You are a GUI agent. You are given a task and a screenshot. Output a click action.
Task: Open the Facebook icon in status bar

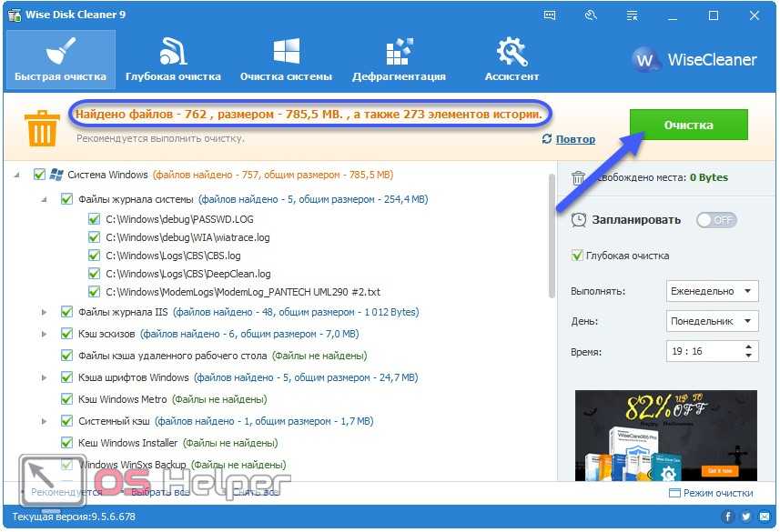tap(728, 517)
